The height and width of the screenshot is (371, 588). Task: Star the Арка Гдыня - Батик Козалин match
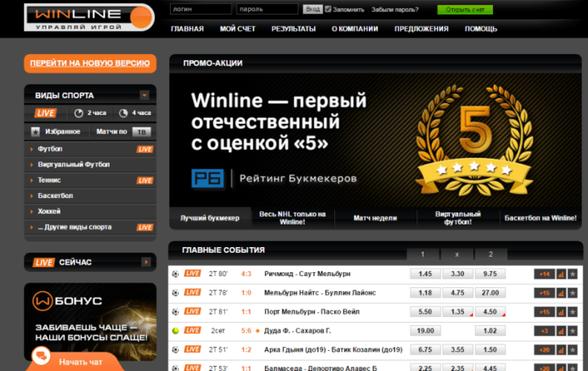[573, 350]
